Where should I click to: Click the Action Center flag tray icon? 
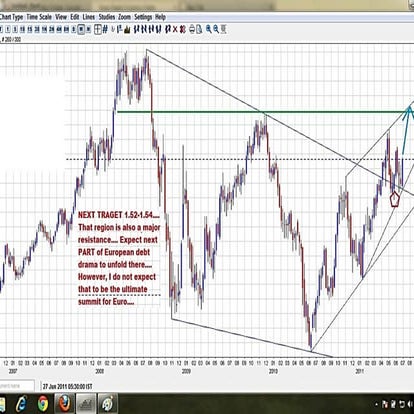385,404
